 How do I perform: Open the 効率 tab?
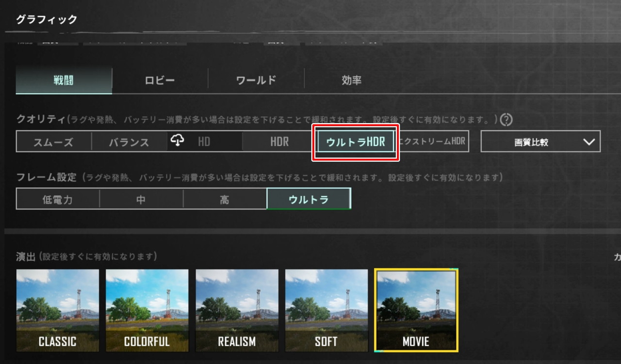point(352,80)
